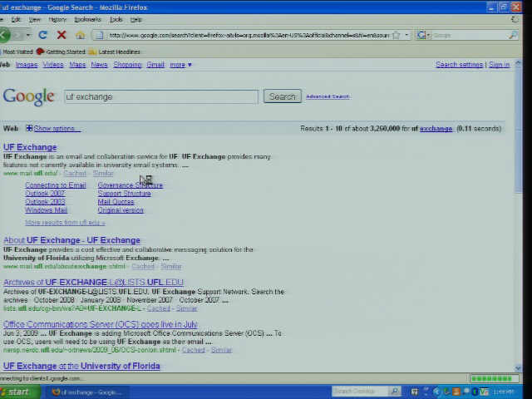This screenshot has height=399, width=532.
Task: Switch to Google Images
Action: (27, 65)
